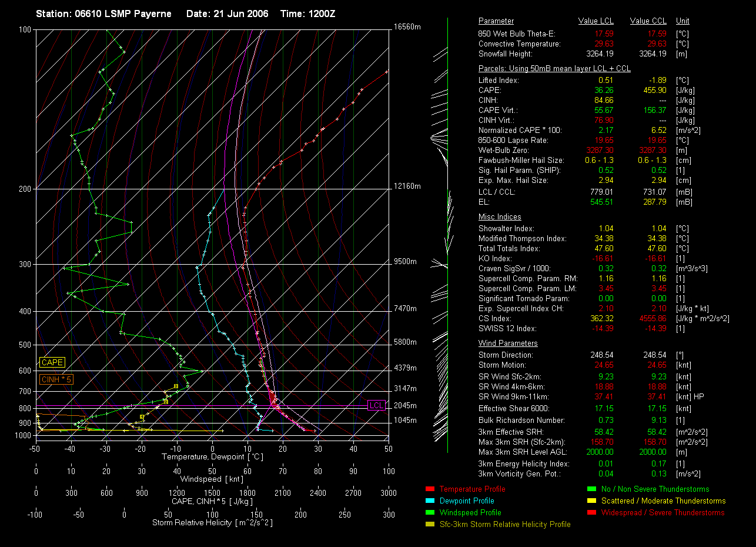Click the red Temperature Profile legend swatch
Viewport: 756px width, 547px height.
(x=429, y=489)
